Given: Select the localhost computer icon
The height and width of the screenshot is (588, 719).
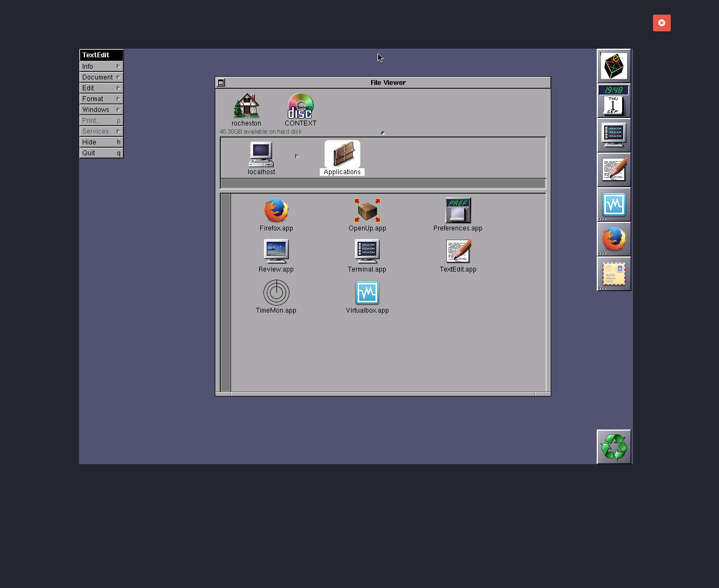Looking at the screenshot, I should (x=261, y=154).
